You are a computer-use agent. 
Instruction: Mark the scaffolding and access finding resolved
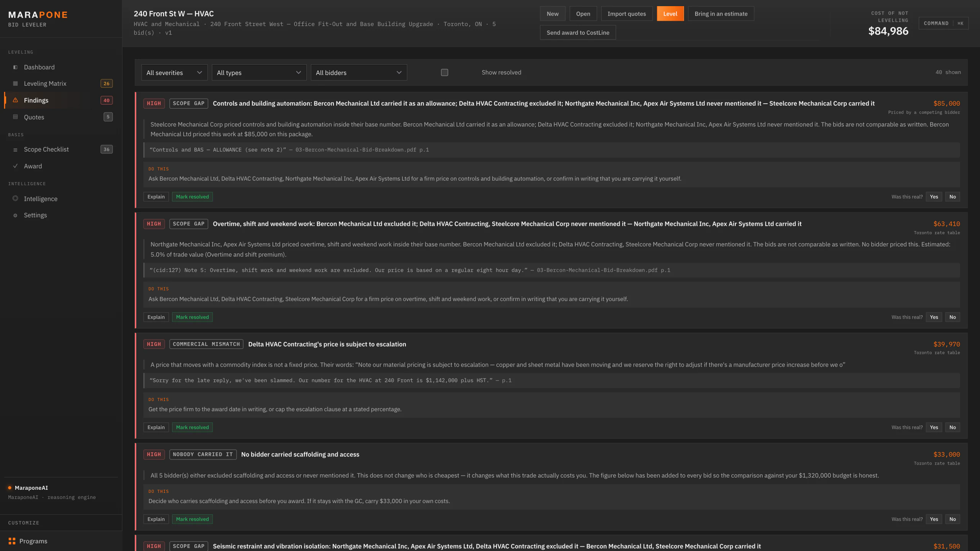pyautogui.click(x=192, y=519)
